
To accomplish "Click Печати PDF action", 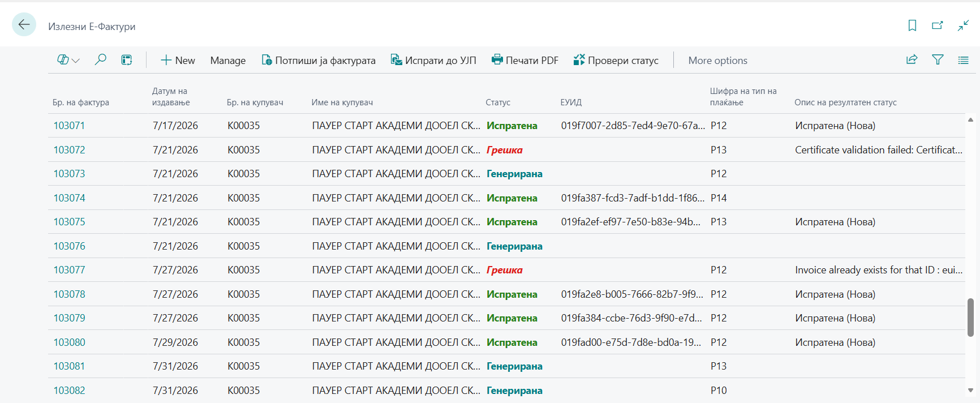I will coord(525,61).
